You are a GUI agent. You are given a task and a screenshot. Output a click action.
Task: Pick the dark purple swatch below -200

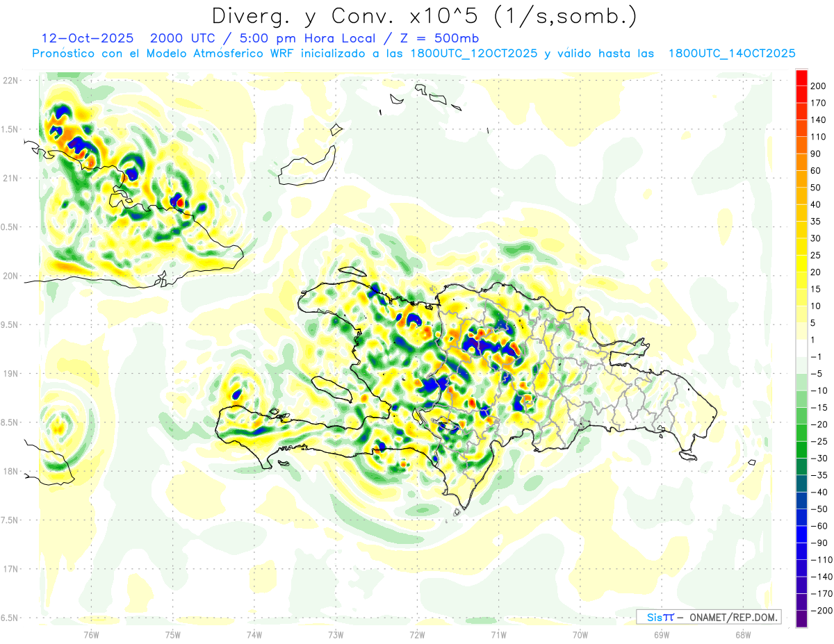(801, 618)
